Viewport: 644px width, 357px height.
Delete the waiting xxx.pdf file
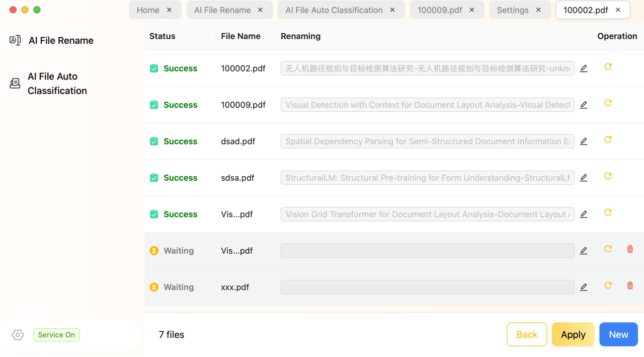pyautogui.click(x=630, y=285)
